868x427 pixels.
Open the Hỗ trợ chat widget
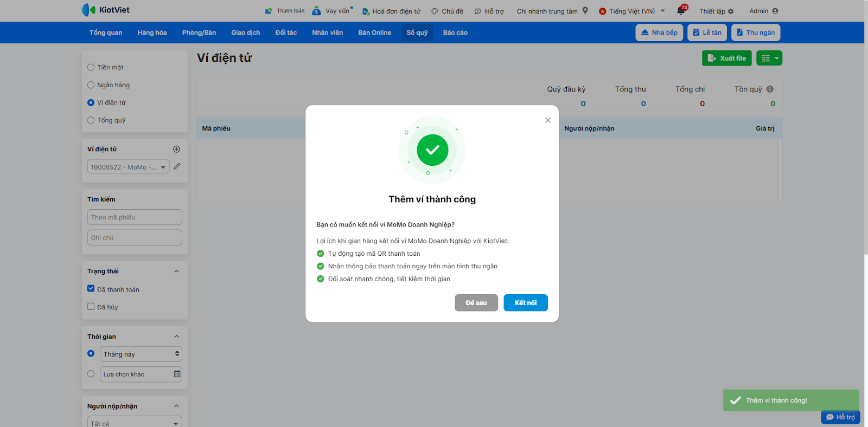[x=840, y=417]
